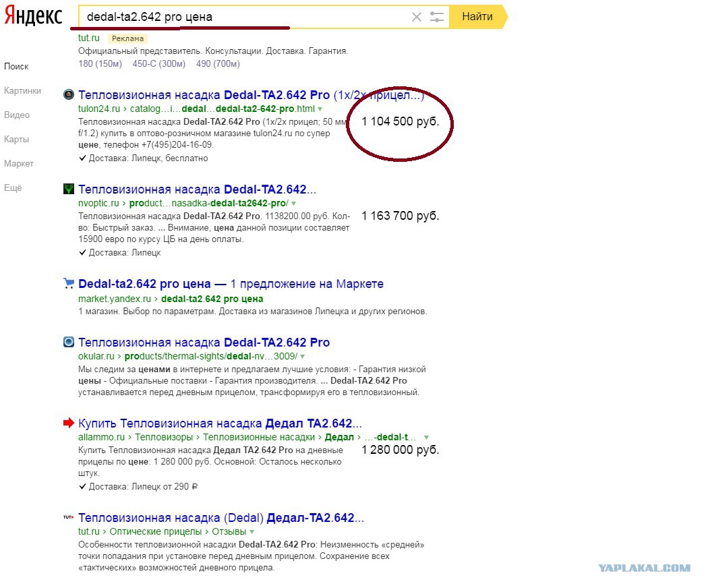Image resolution: width=708 pixels, height=588 pixels.
Task: Open nvoptic Dedal-TA2.642 result title
Action: pos(198,189)
